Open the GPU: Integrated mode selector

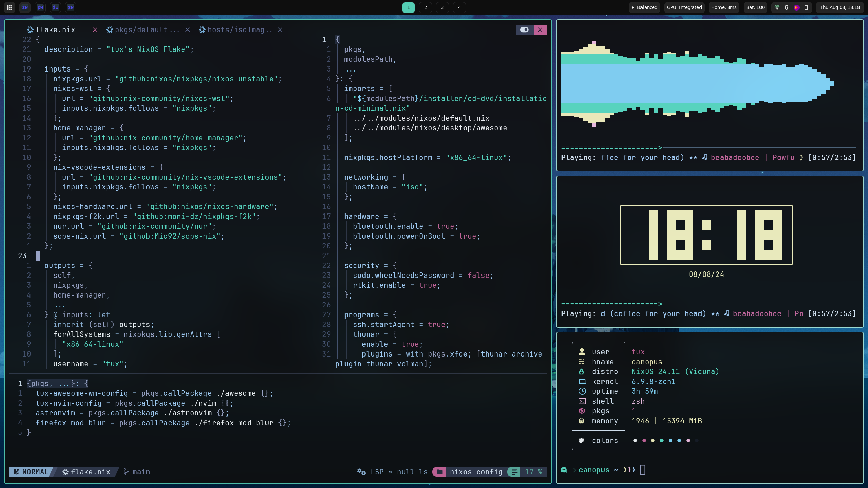pos(684,7)
